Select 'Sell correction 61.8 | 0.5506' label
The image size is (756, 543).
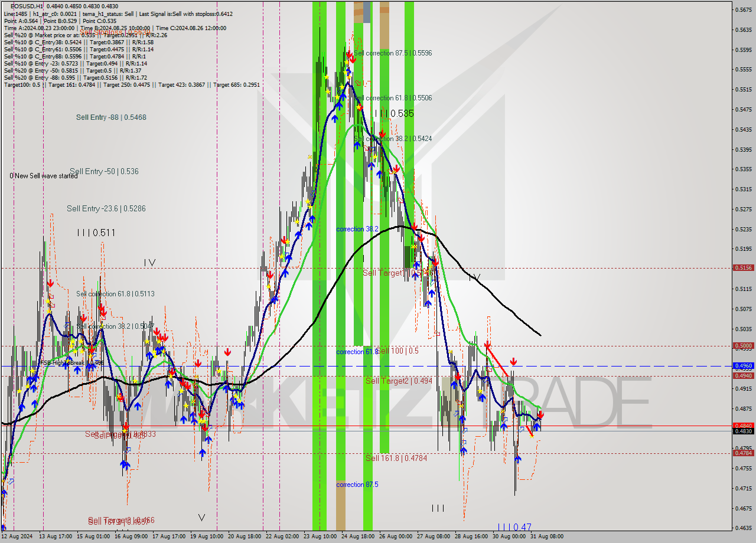click(393, 98)
